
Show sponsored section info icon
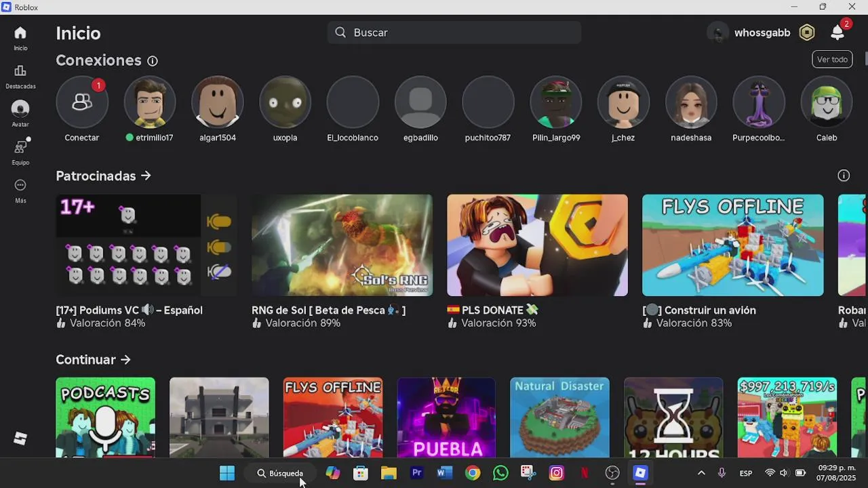[844, 176]
